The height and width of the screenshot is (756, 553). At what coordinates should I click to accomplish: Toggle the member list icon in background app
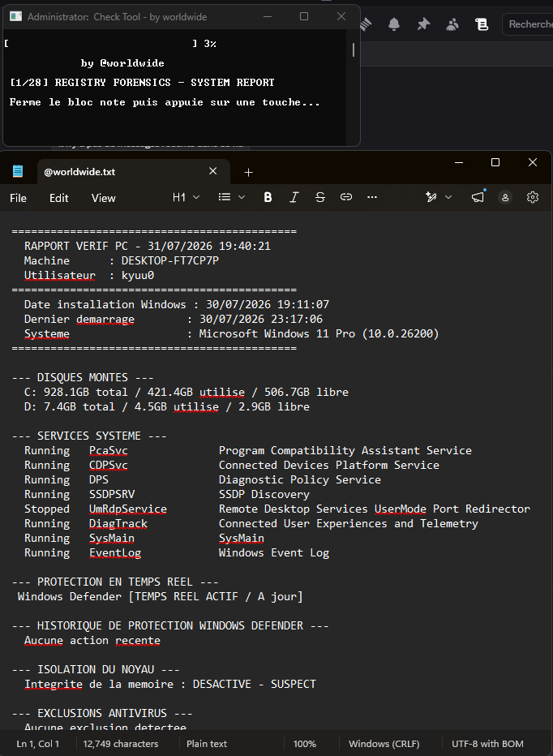point(452,24)
